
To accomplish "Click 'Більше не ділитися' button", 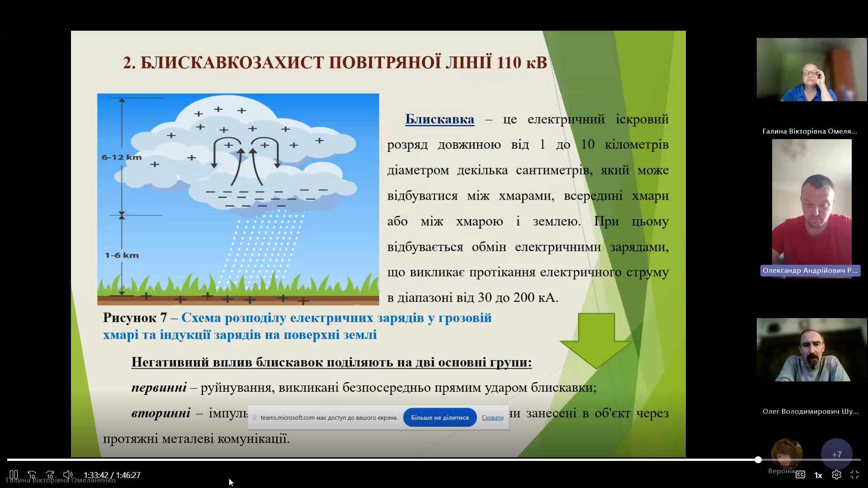I will coord(440,418).
